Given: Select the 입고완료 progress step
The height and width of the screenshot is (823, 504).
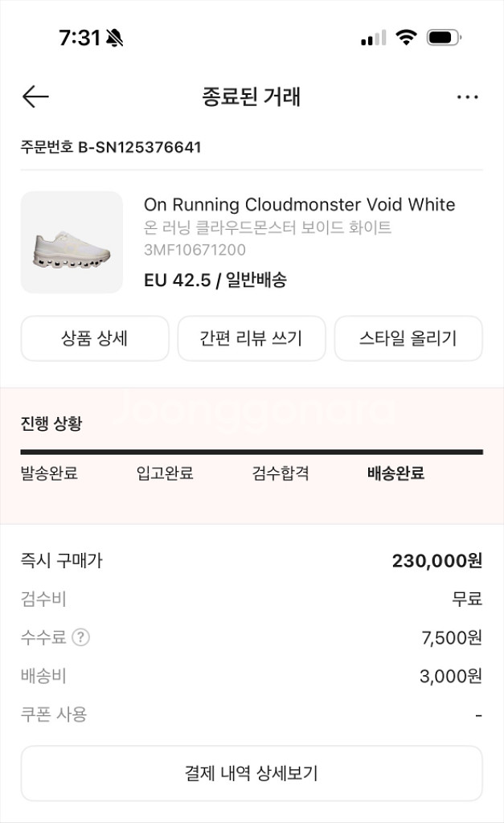Looking at the screenshot, I should tap(165, 473).
